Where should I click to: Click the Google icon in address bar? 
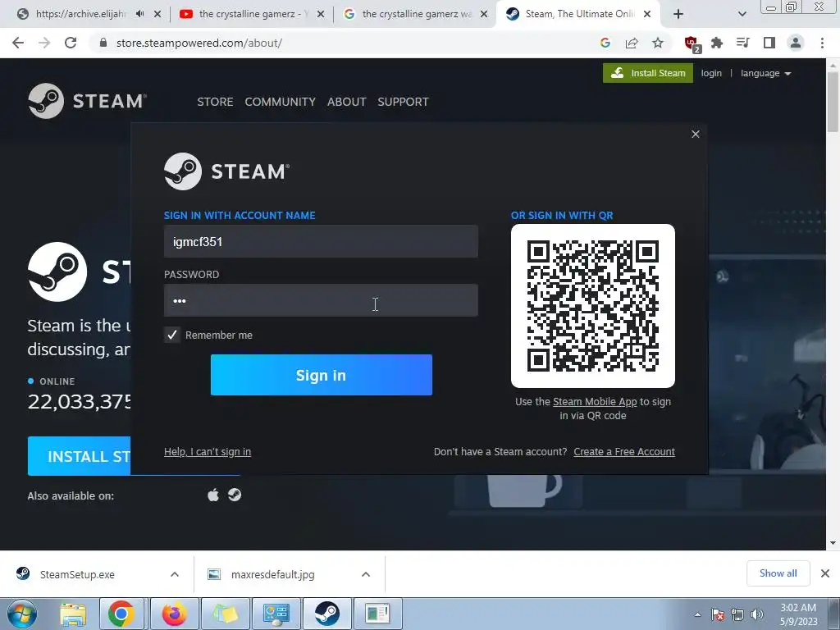click(x=605, y=43)
